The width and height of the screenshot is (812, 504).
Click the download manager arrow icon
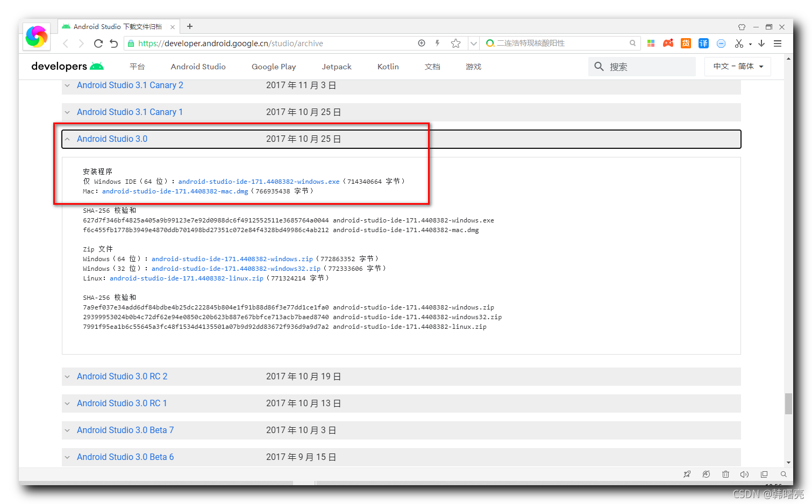coord(761,44)
